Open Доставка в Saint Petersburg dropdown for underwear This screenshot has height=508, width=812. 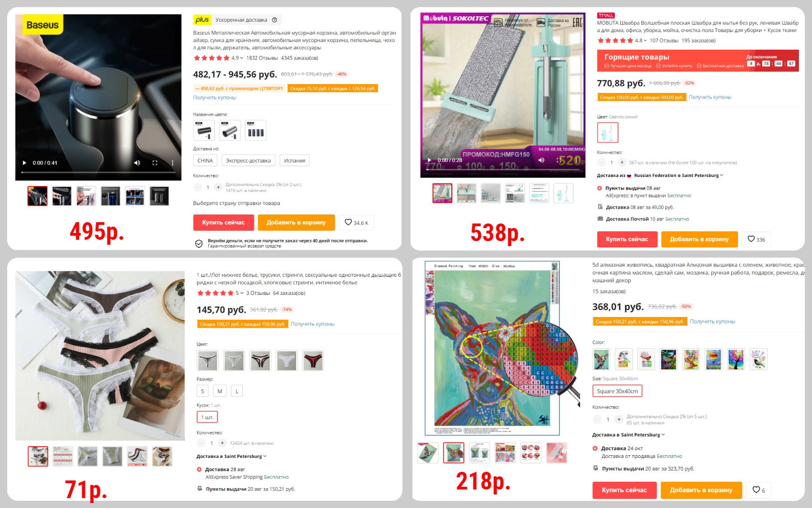click(231, 457)
